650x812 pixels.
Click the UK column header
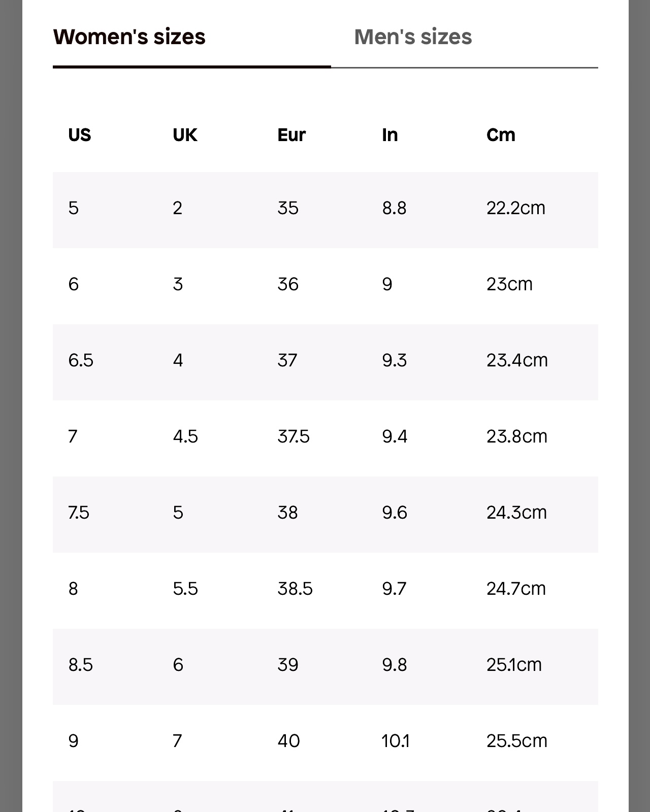[185, 135]
